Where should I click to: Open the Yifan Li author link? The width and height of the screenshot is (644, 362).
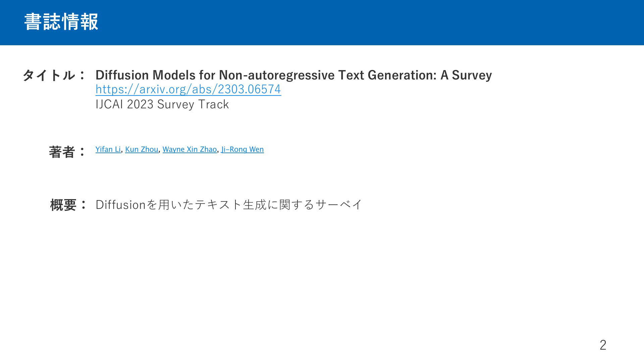point(108,149)
